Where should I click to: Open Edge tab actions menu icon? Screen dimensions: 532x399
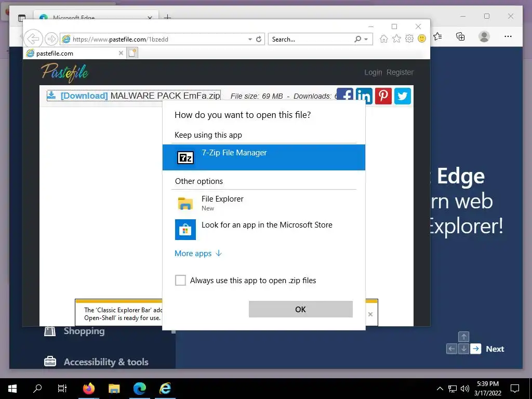(22, 18)
